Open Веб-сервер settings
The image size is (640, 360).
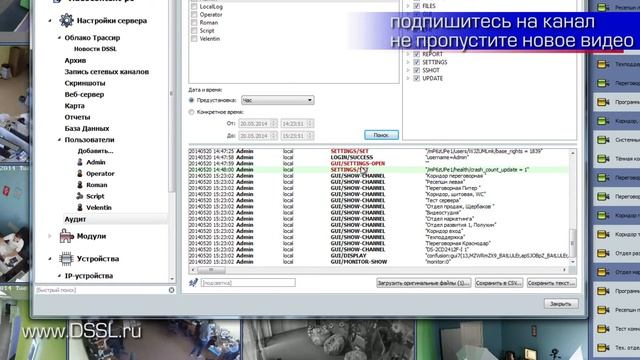point(84,94)
